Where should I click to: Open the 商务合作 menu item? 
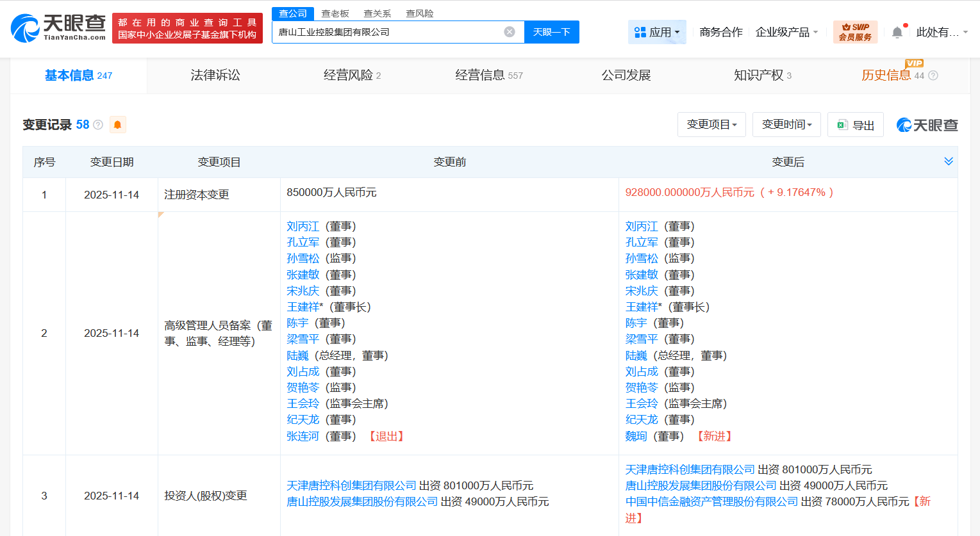click(x=720, y=31)
